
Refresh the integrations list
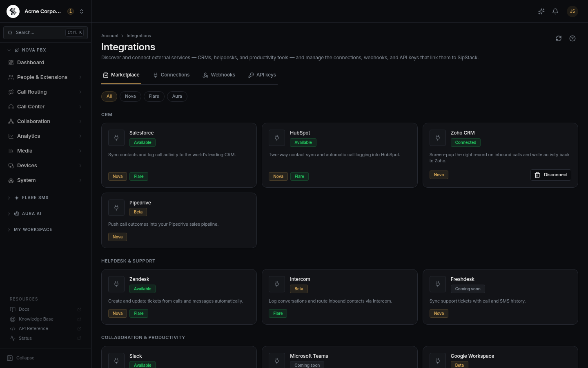click(x=559, y=38)
